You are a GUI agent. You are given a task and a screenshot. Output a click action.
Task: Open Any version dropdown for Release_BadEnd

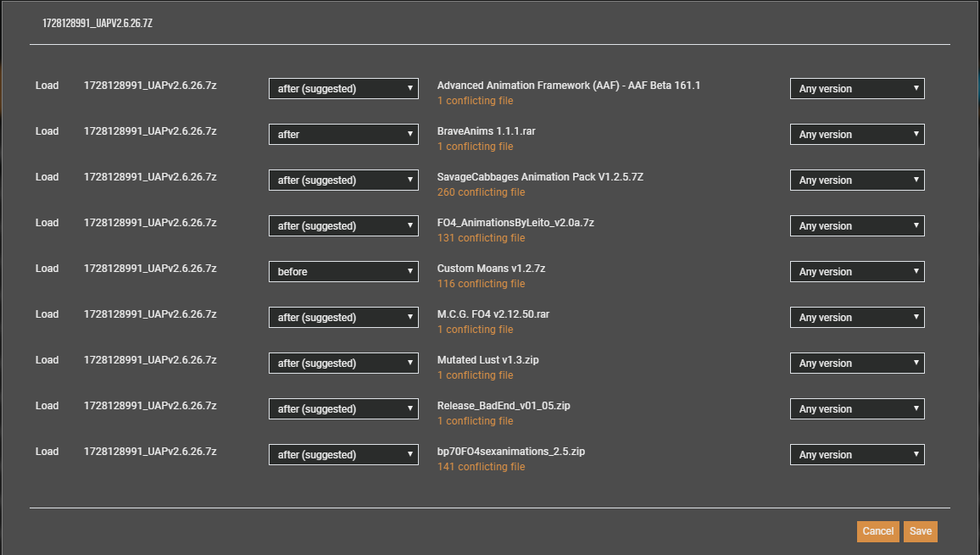[x=857, y=408]
